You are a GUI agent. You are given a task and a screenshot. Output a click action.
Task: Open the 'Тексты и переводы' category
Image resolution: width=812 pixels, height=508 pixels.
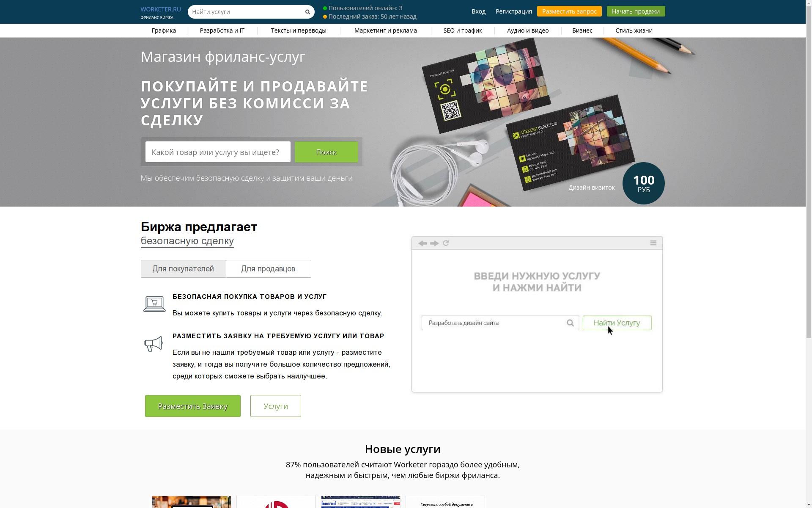pyautogui.click(x=299, y=30)
